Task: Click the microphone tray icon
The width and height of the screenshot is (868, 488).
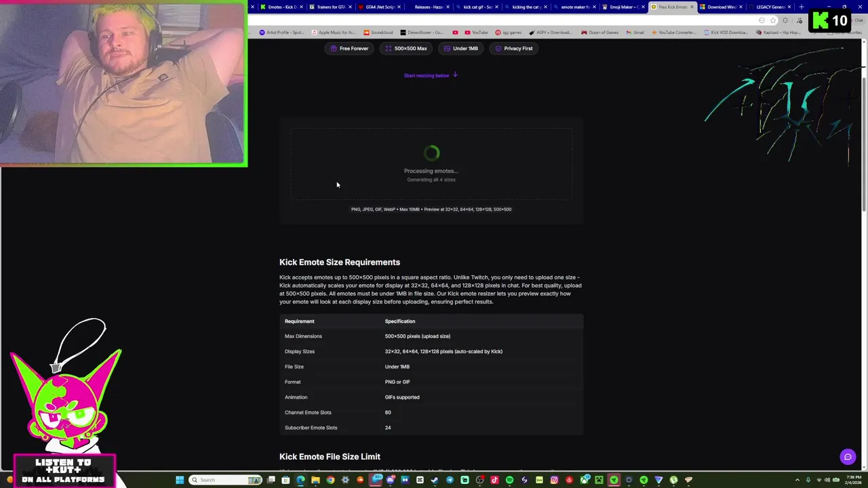Action: click(808, 480)
